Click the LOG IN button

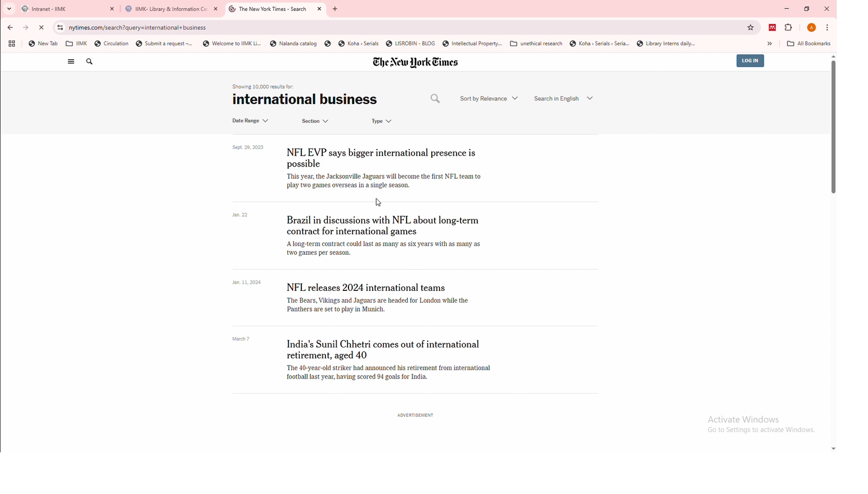tap(750, 61)
